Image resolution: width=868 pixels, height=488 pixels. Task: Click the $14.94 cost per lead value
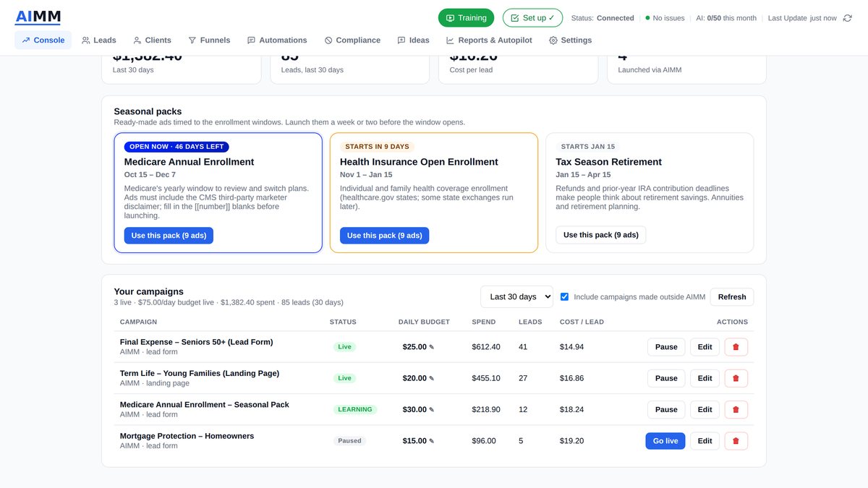coord(571,347)
